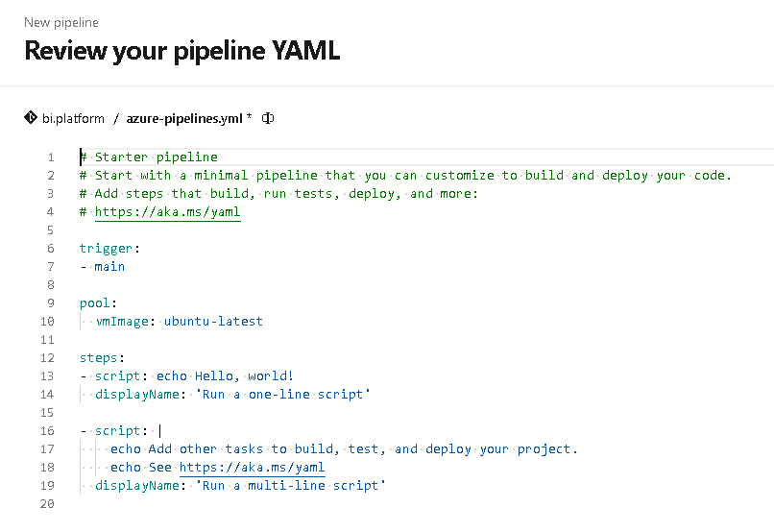Click the 'steps:' keyword in the editor
Viewport: 774px width, 532px height.
click(99, 358)
